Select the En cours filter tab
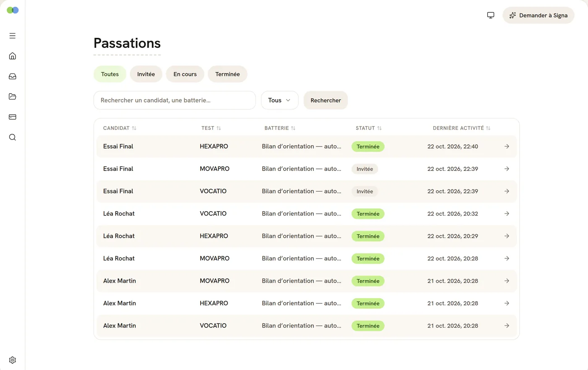This screenshot has height=370, width=588. (185, 74)
